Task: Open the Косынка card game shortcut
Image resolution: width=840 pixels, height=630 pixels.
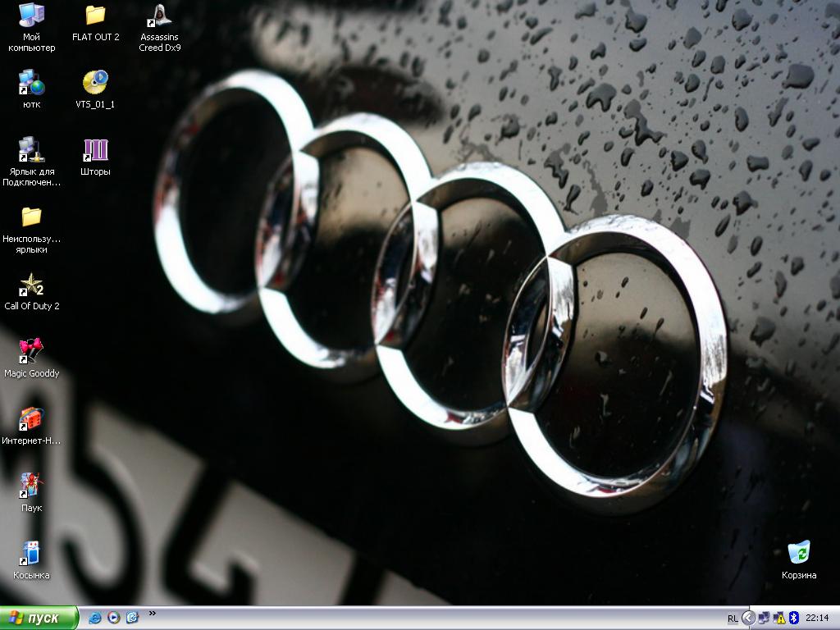Action: pos(31,554)
